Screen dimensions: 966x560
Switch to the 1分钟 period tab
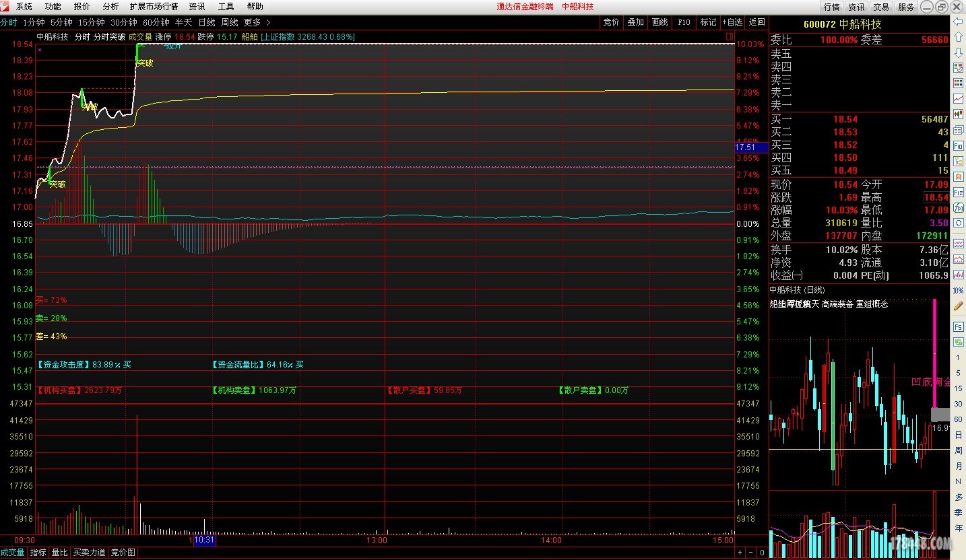point(34,22)
